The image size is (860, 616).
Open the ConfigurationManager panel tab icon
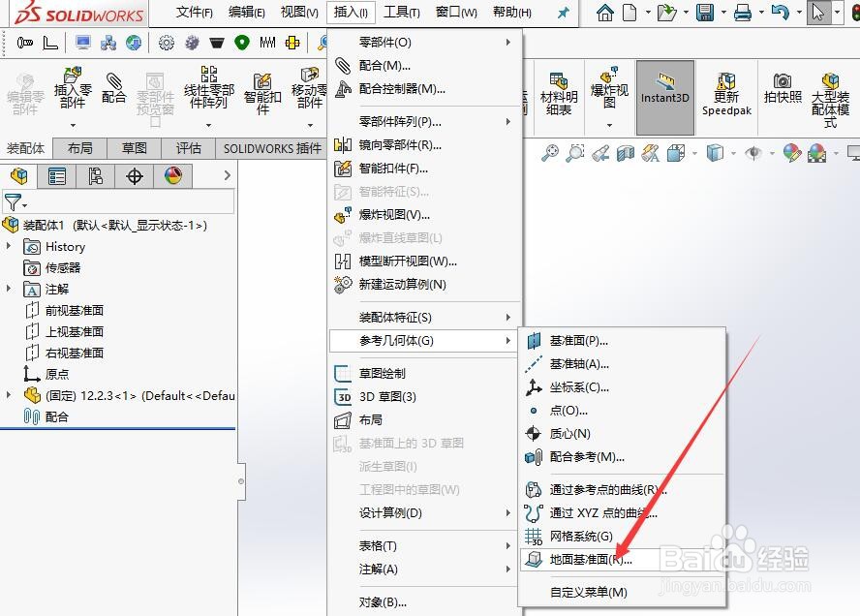[95, 176]
